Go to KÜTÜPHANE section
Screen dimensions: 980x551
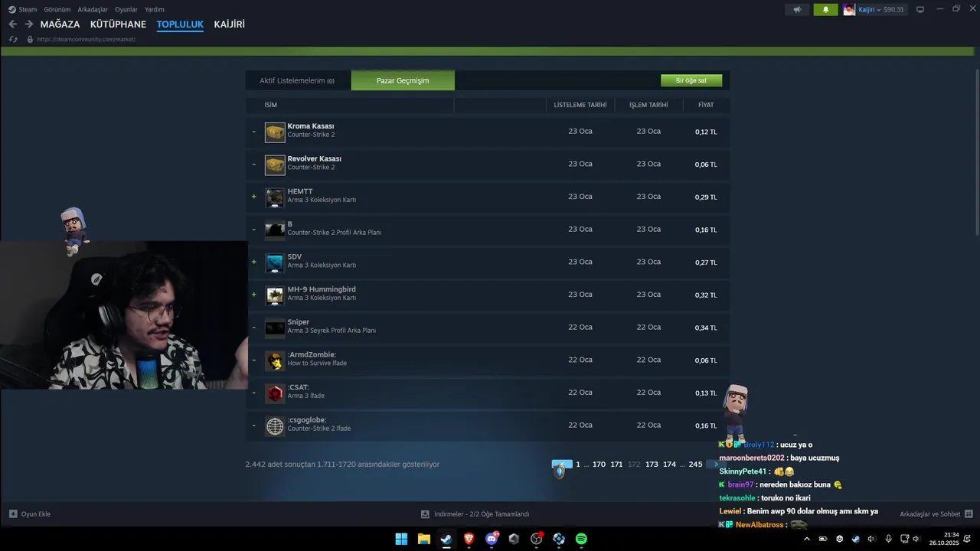tap(118, 24)
